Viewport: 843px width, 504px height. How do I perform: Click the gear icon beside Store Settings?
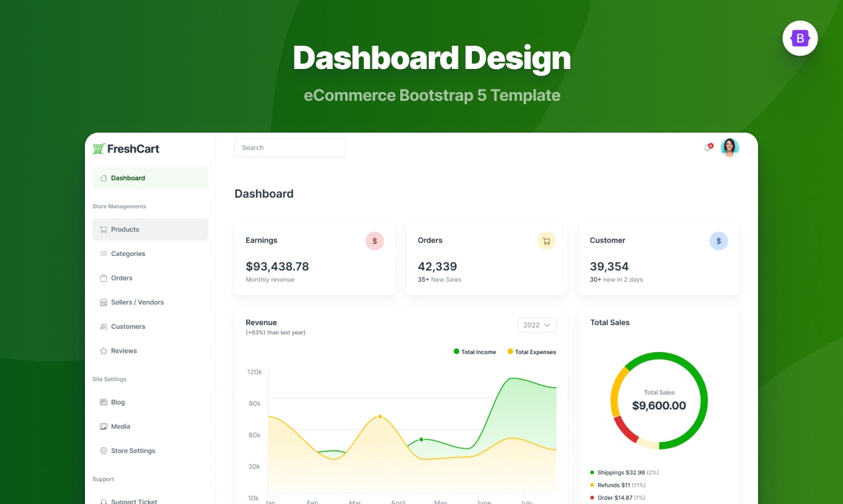point(104,451)
